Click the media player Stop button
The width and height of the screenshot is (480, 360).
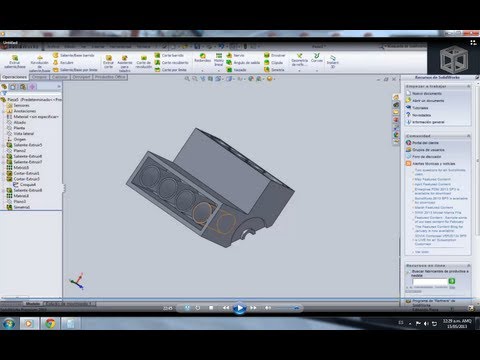(x=211, y=308)
